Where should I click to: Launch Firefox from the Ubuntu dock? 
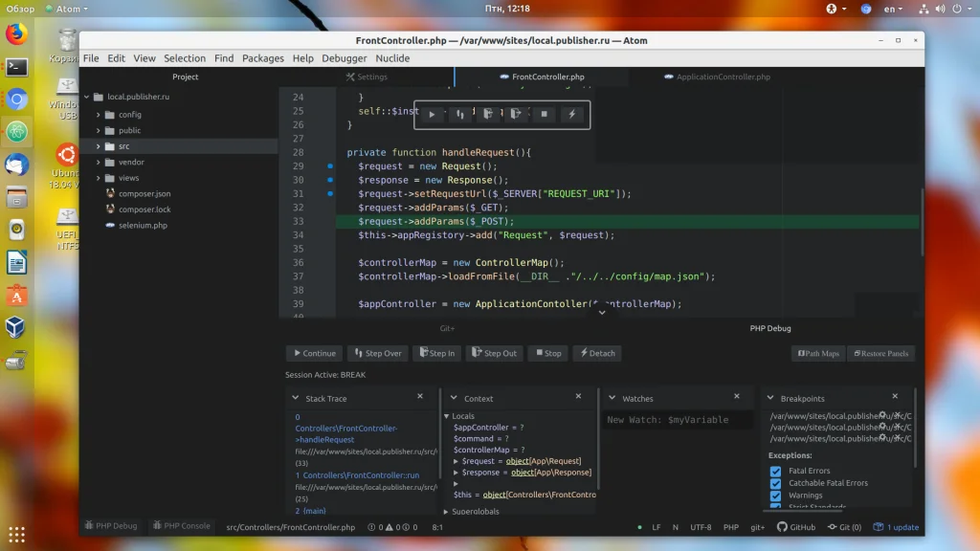[x=16, y=35]
